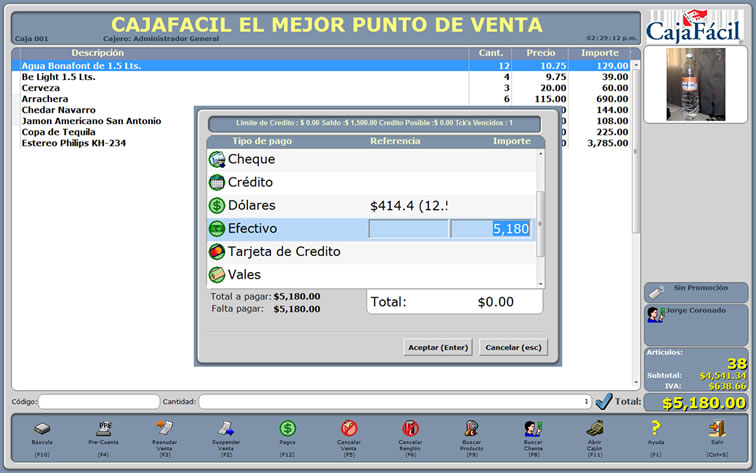756x473 pixels.
Task: Open Pre-Cuenta from the bottom toolbar
Action: 104,429
